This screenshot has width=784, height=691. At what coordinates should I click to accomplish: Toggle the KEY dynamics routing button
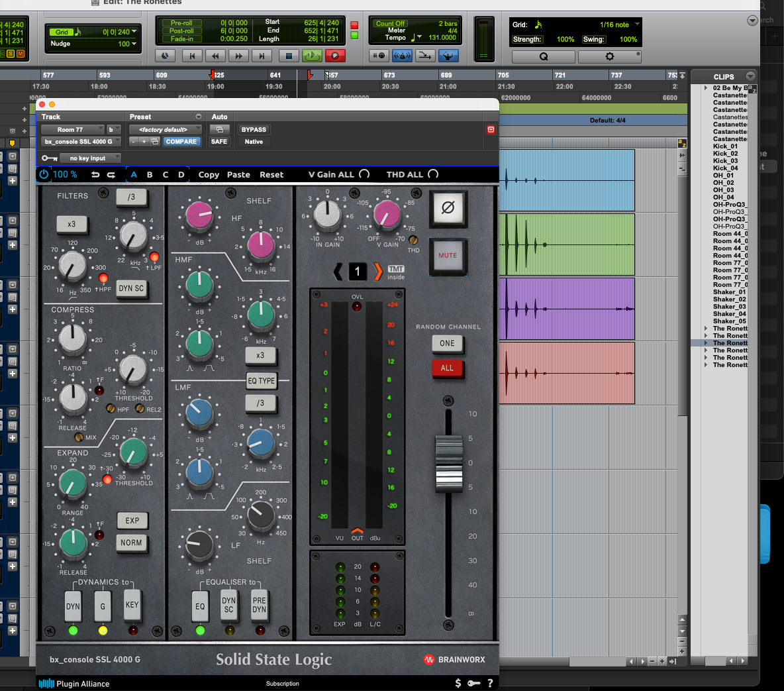(132, 605)
